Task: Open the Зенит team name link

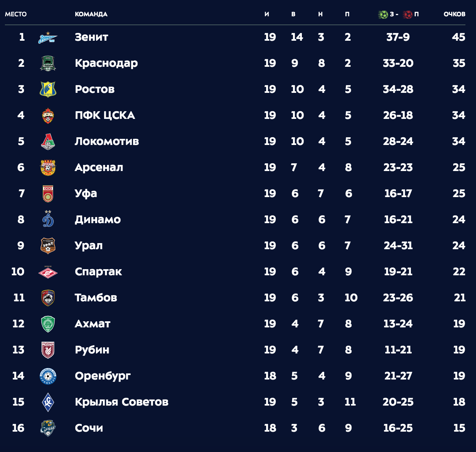Action: pos(92,37)
